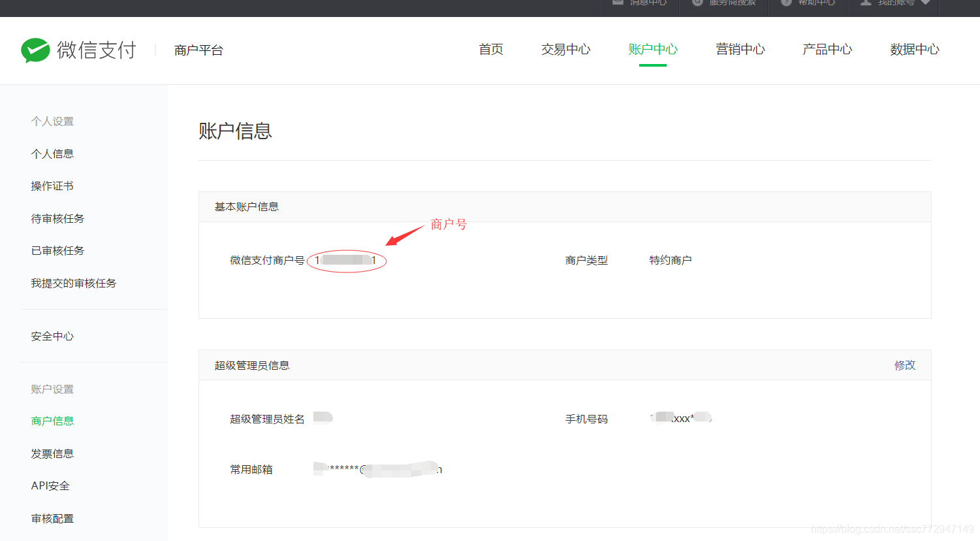Click the 账户信息 page heading
Image resolution: width=980 pixels, height=541 pixels.
point(235,131)
